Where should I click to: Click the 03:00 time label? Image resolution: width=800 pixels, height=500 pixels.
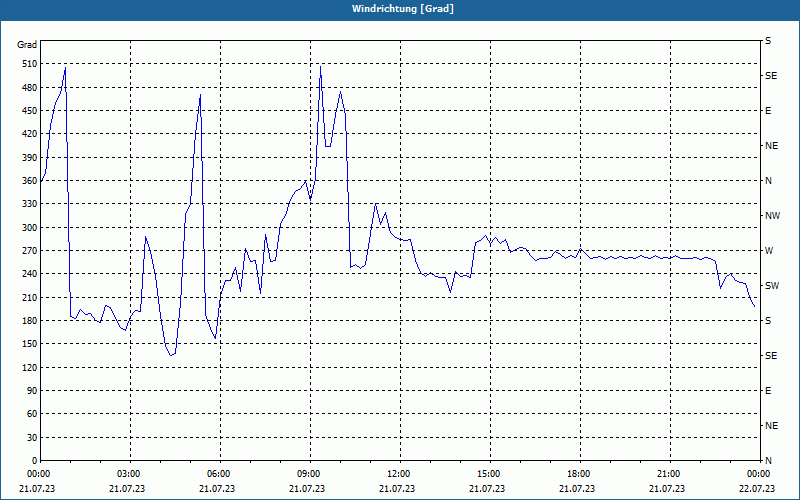coord(128,473)
